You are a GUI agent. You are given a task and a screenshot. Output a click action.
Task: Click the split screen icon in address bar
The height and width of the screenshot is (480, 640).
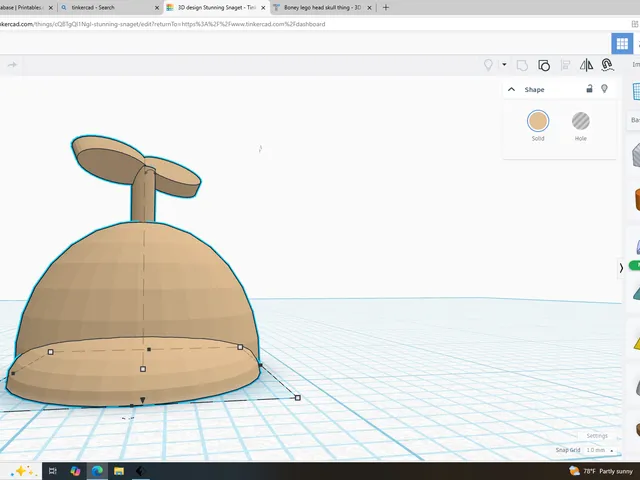(x=635, y=24)
